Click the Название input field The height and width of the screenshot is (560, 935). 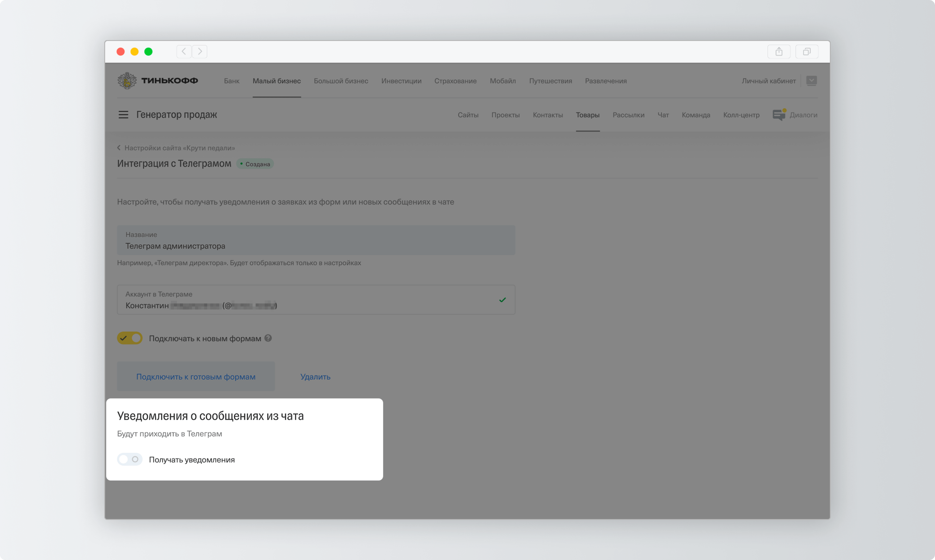(316, 240)
